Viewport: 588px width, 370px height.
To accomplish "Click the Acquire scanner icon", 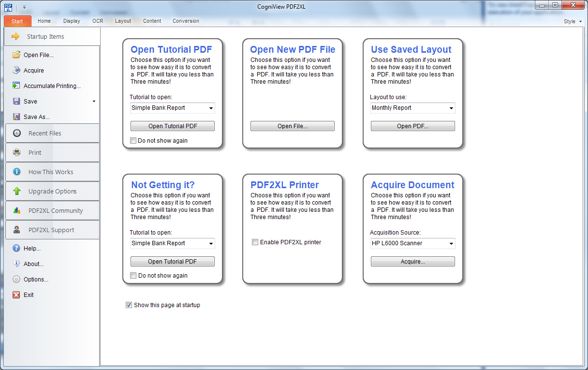I will 16,70.
